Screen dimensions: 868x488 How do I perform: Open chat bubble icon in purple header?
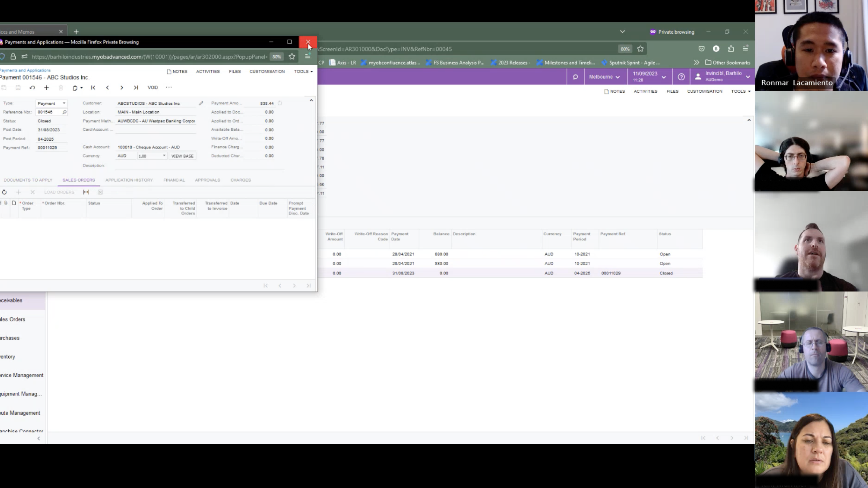[575, 77]
